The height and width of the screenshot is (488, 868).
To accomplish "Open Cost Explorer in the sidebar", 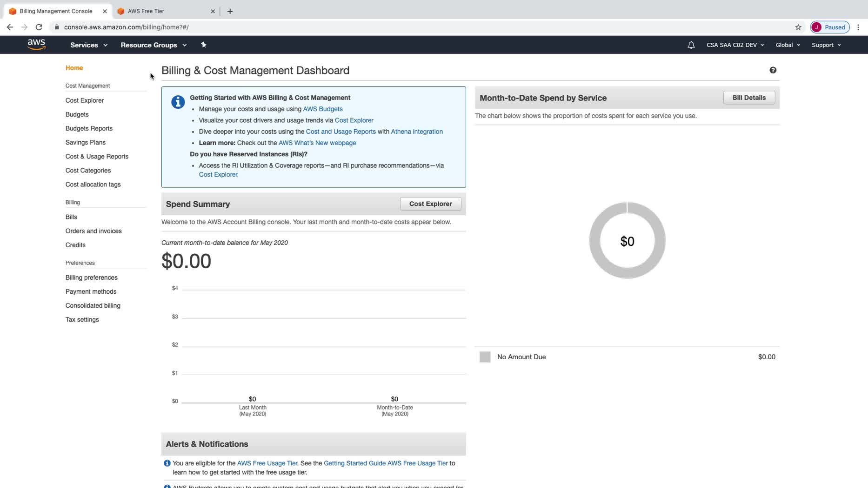I will click(85, 100).
